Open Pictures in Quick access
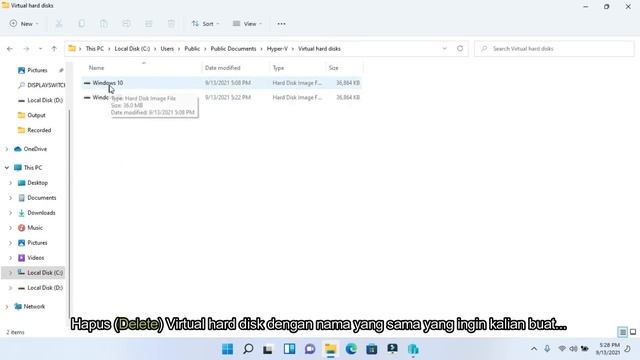Viewport: 640px width, 360px height. [x=37, y=70]
